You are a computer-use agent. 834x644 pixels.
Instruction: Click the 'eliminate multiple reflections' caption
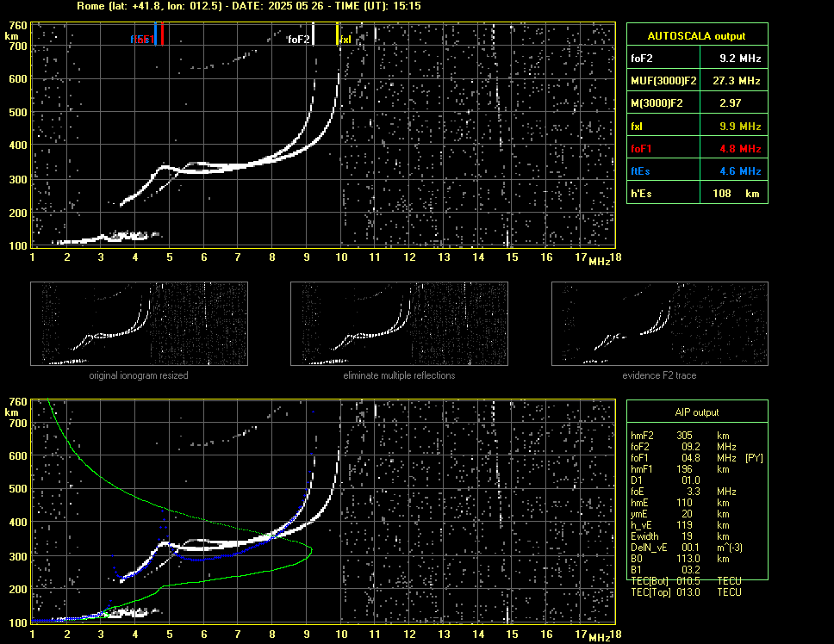pyautogui.click(x=400, y=375)
